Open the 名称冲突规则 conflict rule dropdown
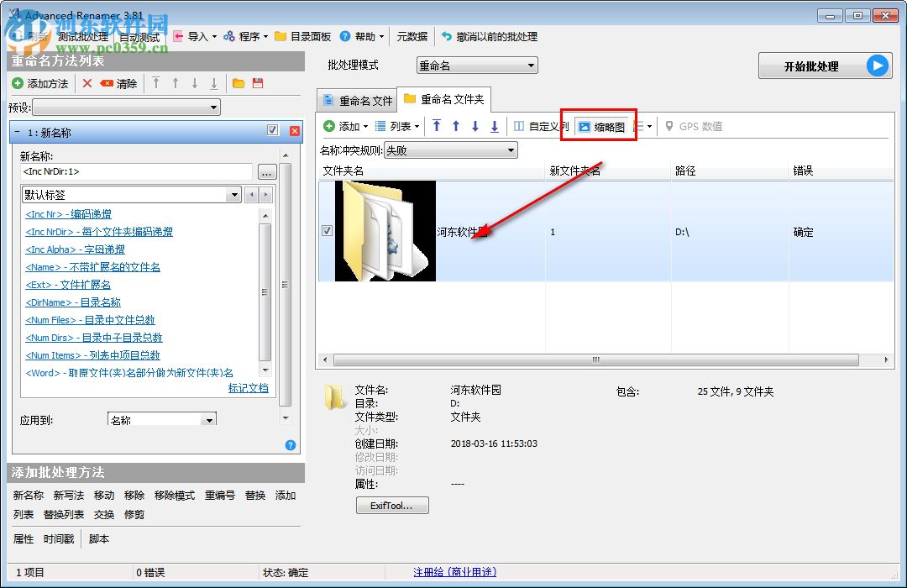 coord(450,149)
